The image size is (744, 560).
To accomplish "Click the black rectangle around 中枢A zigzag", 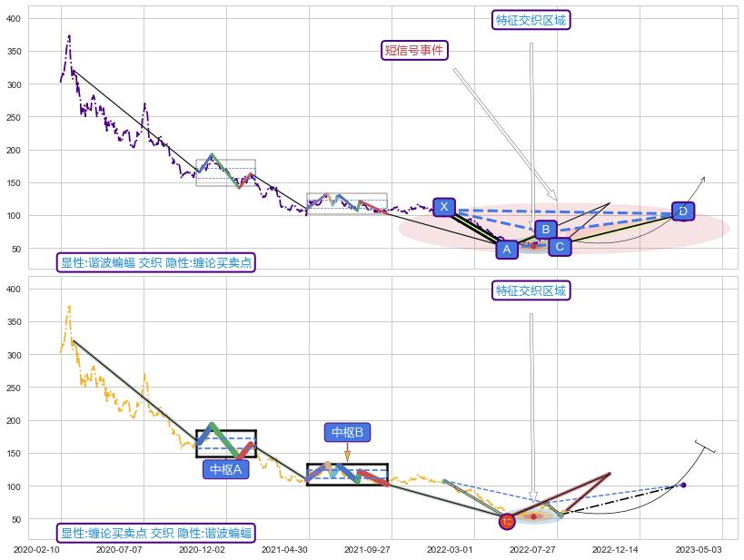I will click(198, 444).
